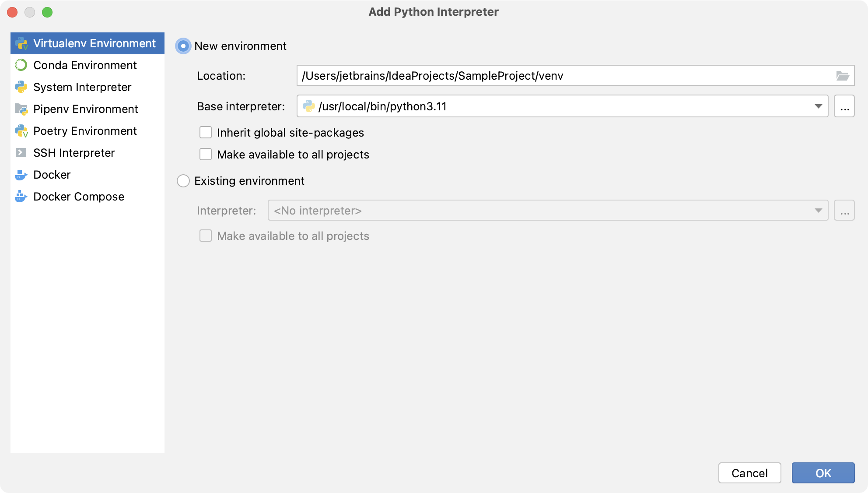The height and width of the screenshot is (493, 868).
Task: Click the three-dot button for base interpreter
Action: (x=845, y=106)
